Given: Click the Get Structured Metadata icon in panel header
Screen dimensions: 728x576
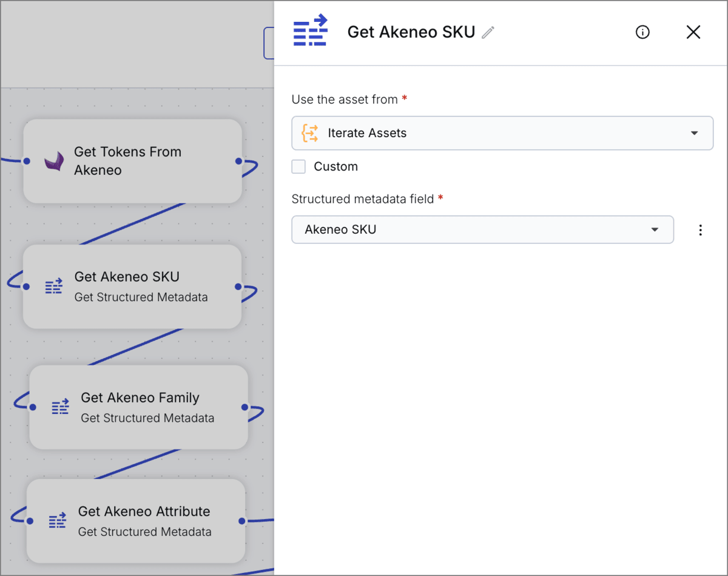Looking at the screenshot, I should pos(310,30).
